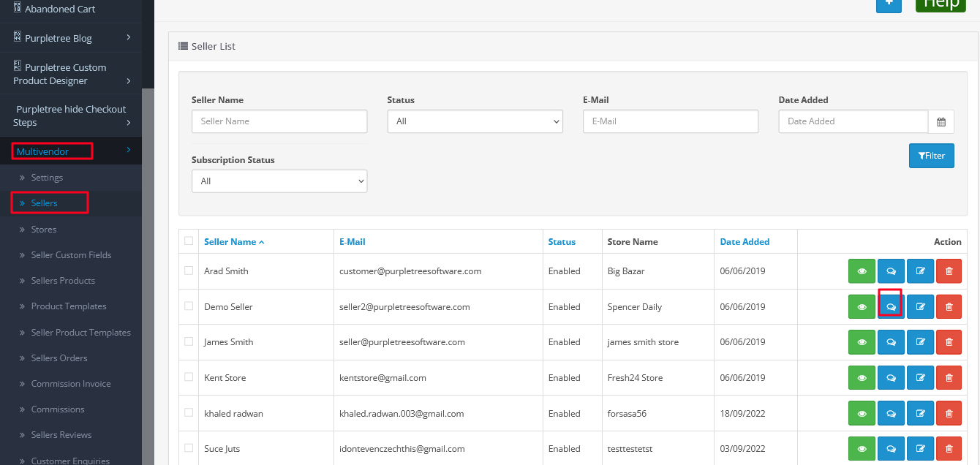
Task: Select Sellers in the sidebar
Action: (x=45, y=203)
